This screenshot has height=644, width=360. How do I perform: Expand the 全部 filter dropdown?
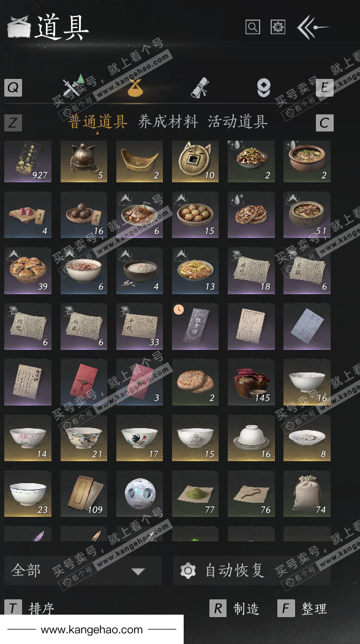(x=83, y=571)
